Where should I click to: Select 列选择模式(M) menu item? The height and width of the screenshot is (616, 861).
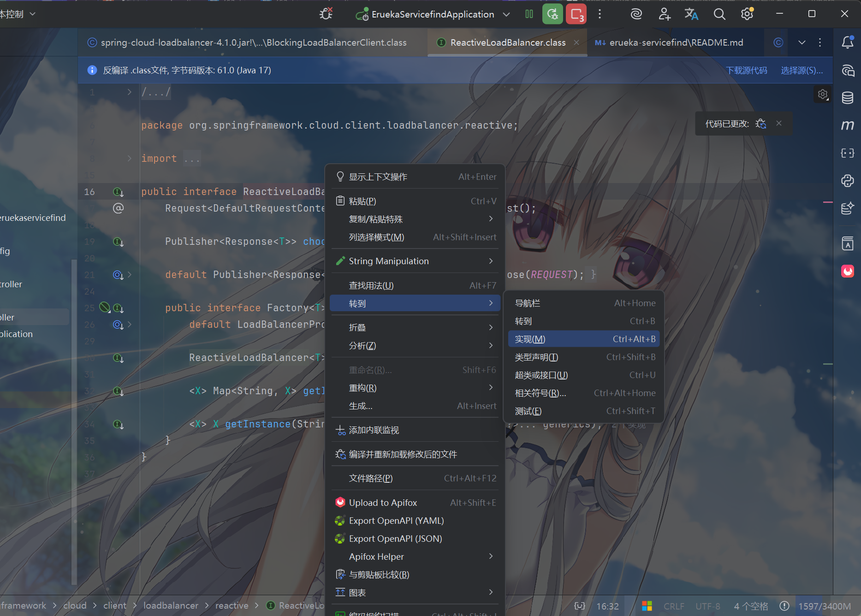pyautogui.click(x=415, y=237)
